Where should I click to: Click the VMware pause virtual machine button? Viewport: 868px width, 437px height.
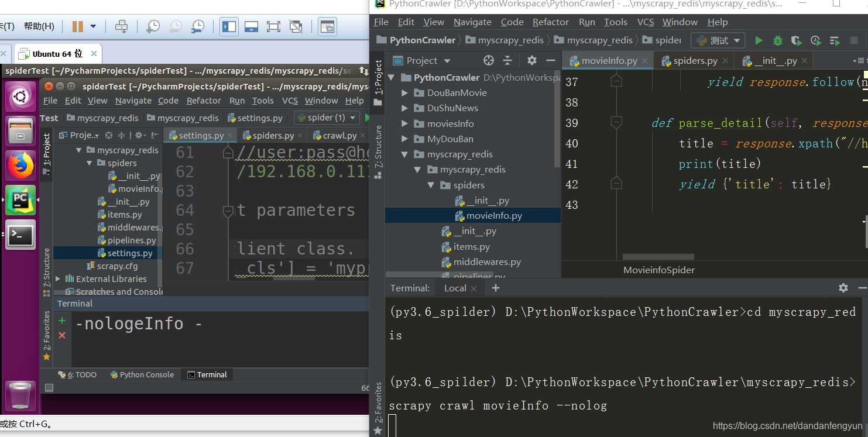(77, 26)
